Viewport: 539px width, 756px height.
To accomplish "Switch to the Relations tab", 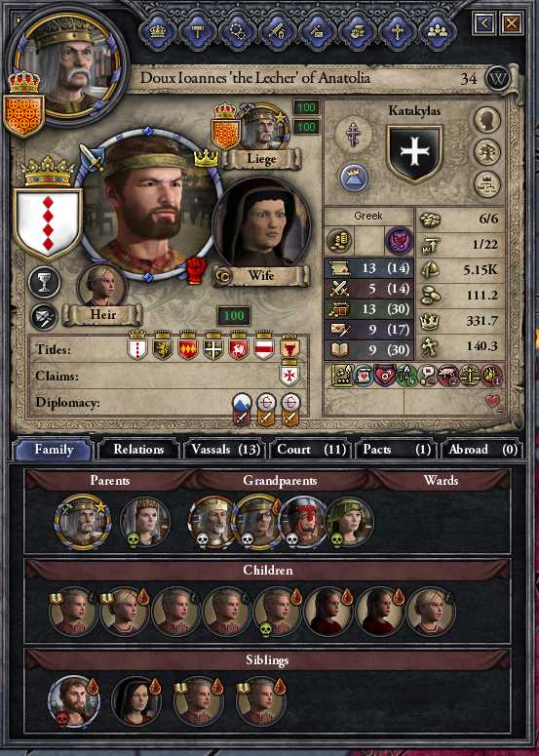I will coord(138,450).
